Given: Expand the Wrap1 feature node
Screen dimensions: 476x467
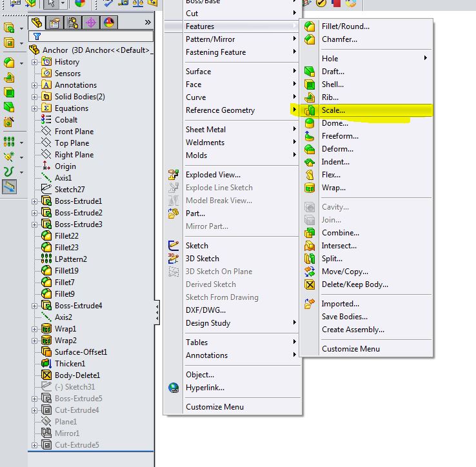Looking at the screenshot, I should tap(35, 329).
